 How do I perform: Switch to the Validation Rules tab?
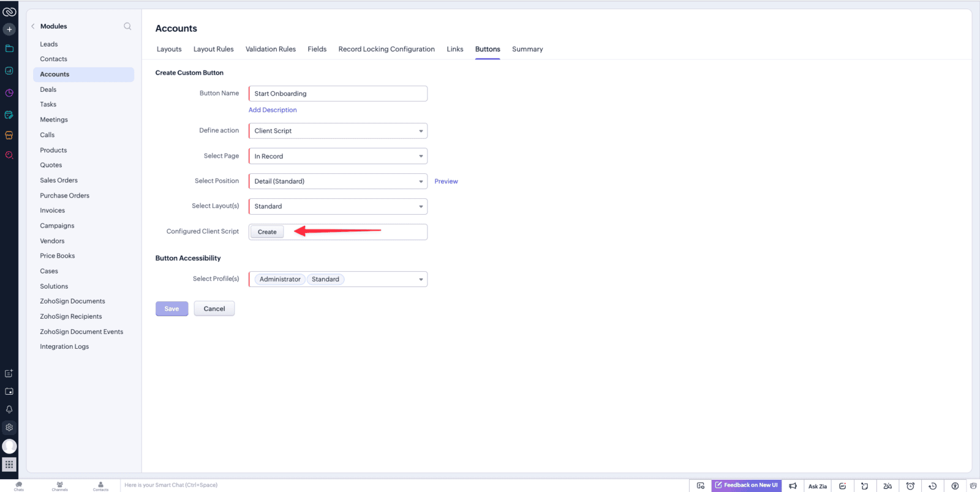(x=270, y=49)
